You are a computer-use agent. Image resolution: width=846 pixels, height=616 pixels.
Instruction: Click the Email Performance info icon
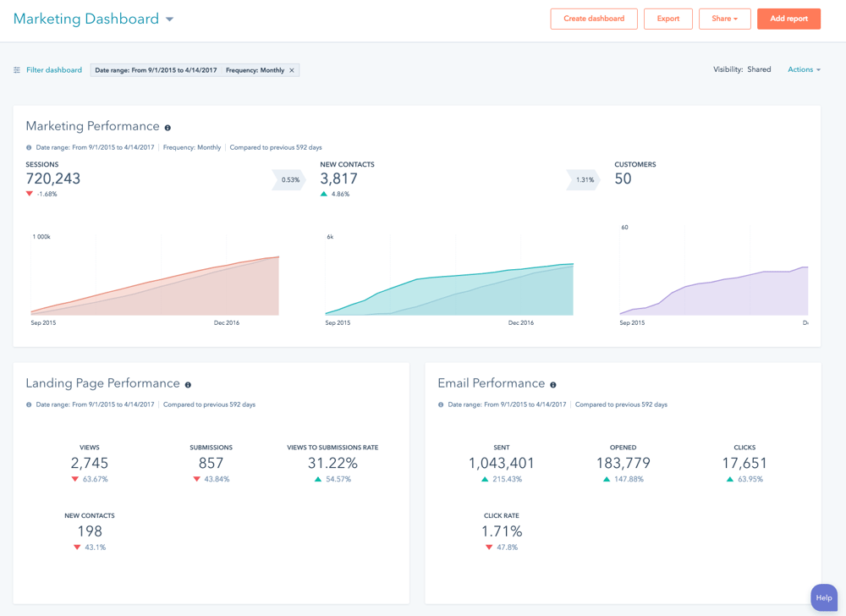[x=553, y=385]
